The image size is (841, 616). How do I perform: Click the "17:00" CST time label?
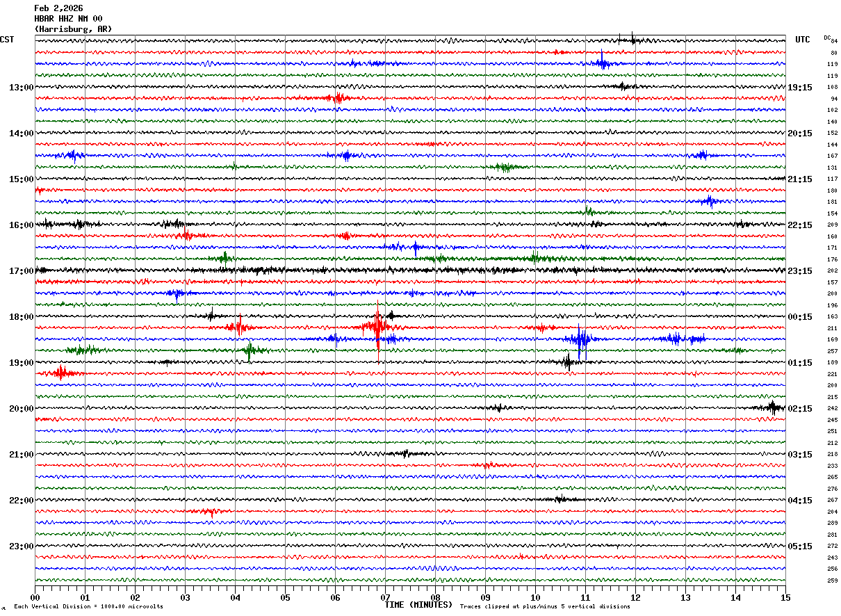(x=21, y=271)
